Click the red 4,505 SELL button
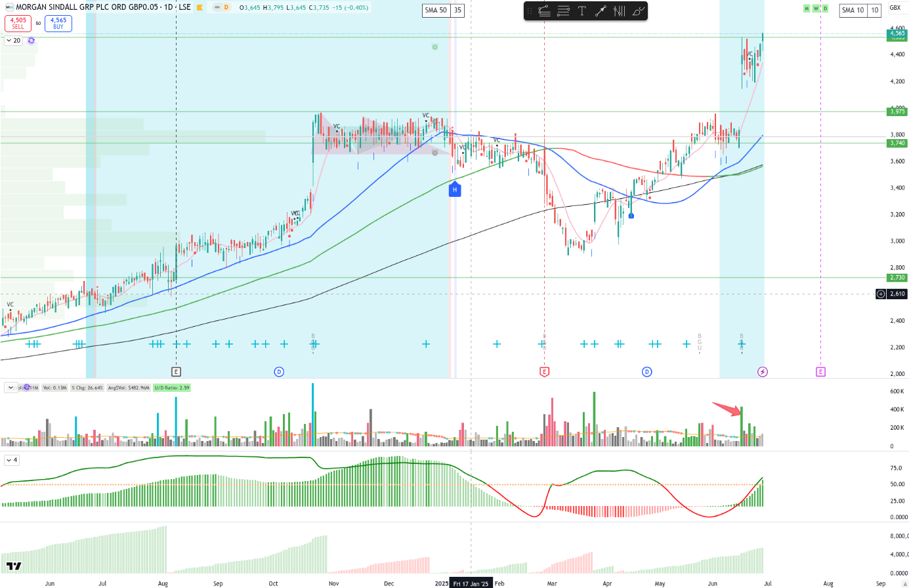Viewport: 909px width, 588px height. pos(18,23)
